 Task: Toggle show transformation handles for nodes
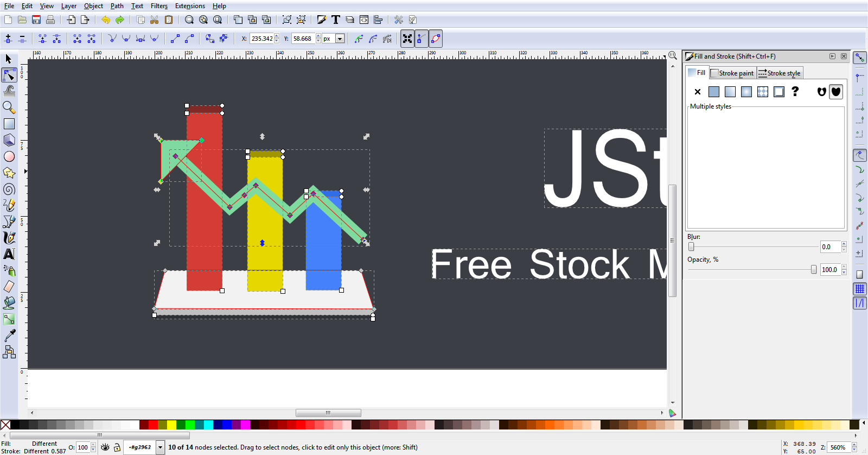pyautogui.click(x=407, y=39)
